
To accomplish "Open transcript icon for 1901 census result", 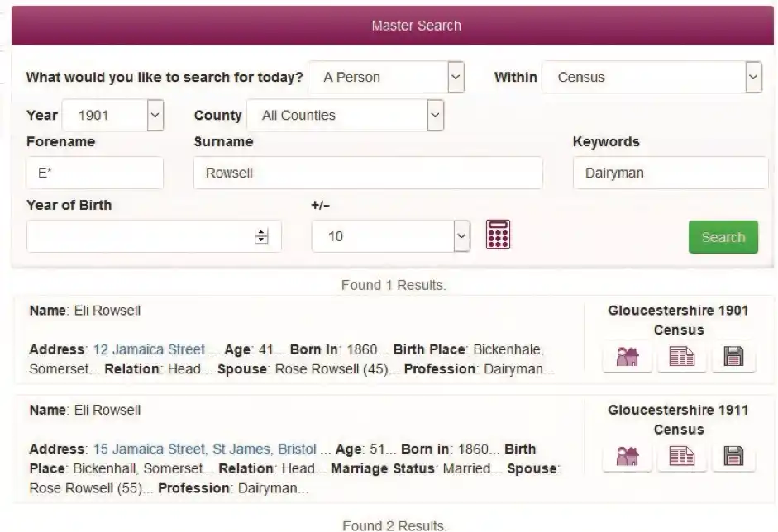I will click(x=681, y=358).
